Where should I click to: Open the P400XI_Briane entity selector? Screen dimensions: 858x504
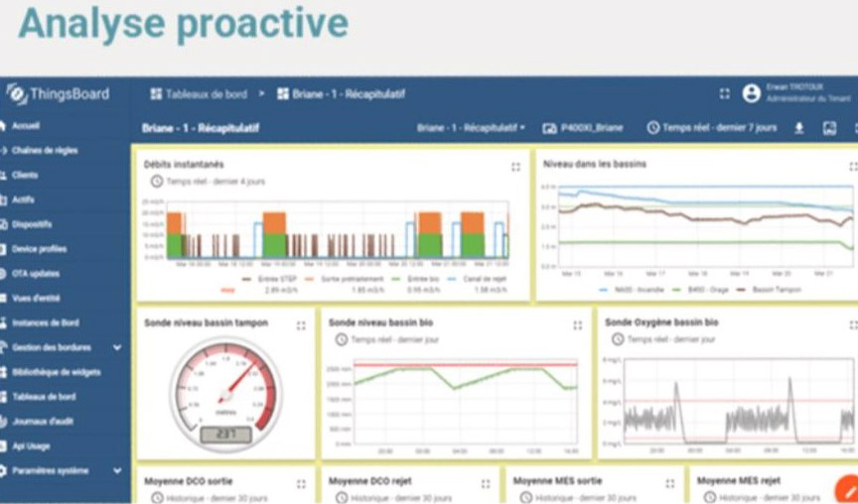tap(583, 128)
